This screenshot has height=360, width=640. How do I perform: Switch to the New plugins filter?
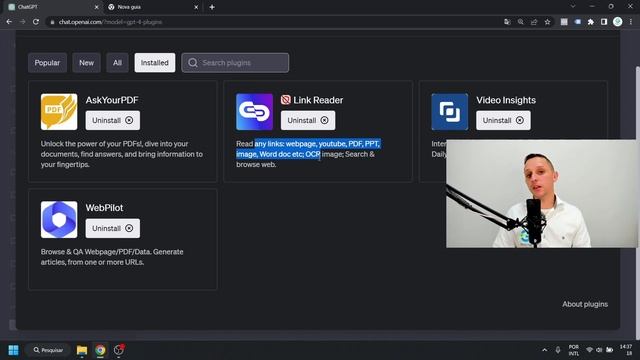tap(87, 63)
